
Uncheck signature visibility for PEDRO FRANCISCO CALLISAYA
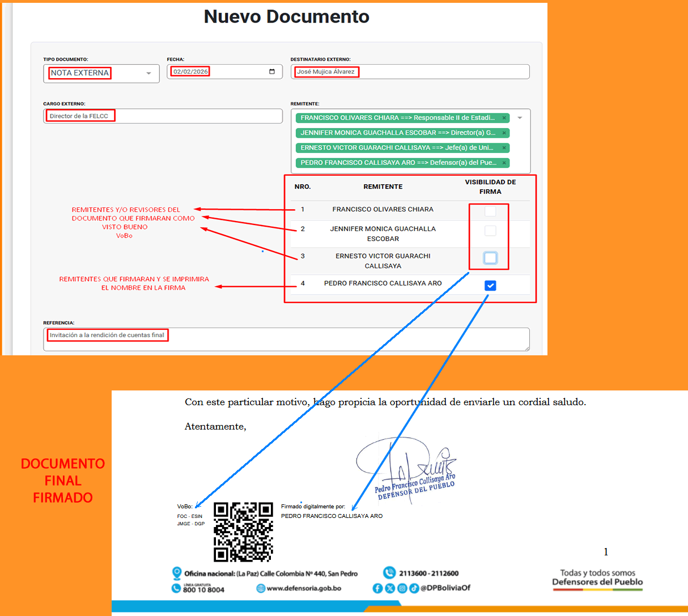coord(490,286)
